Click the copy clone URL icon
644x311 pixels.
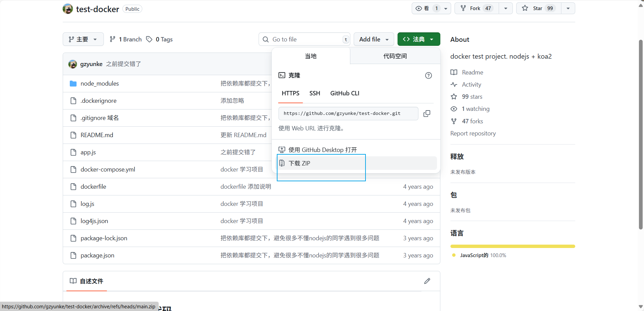point(427,114)
